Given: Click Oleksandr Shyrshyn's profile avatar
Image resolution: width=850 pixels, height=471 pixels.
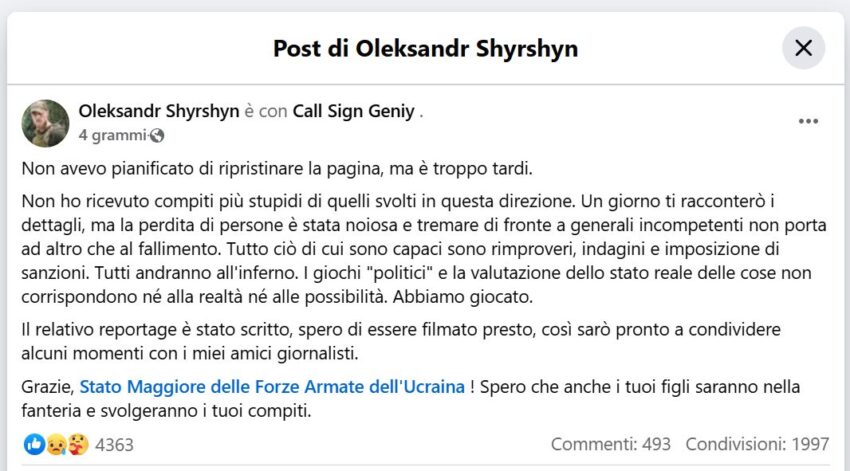Looking at the screenshot, I should click(46, 123).
